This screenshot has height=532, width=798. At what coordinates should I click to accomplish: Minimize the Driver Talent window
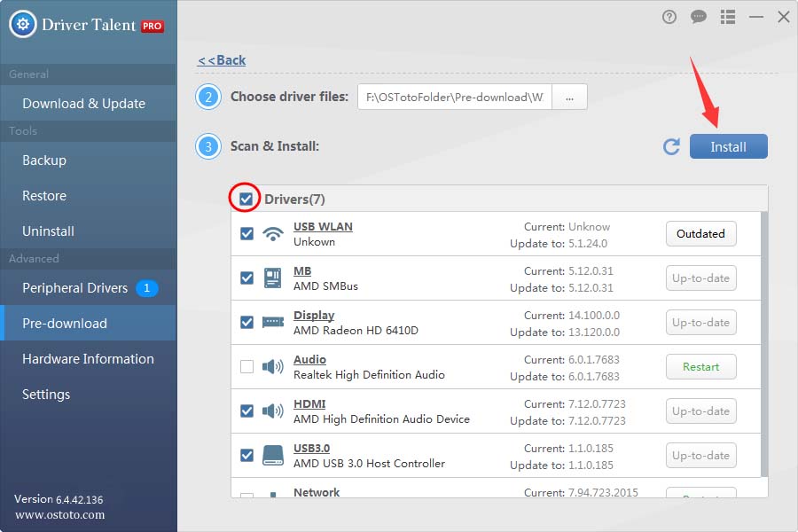click(x=756, y=18)
